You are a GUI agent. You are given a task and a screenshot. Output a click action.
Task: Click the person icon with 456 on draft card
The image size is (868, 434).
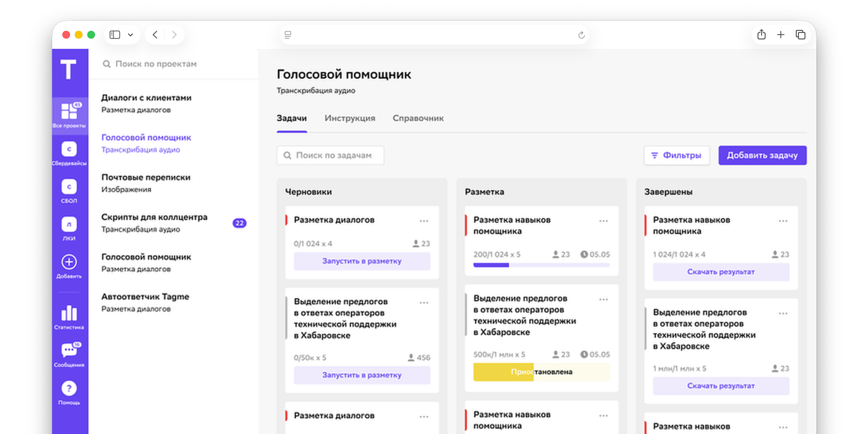point(411,358)
